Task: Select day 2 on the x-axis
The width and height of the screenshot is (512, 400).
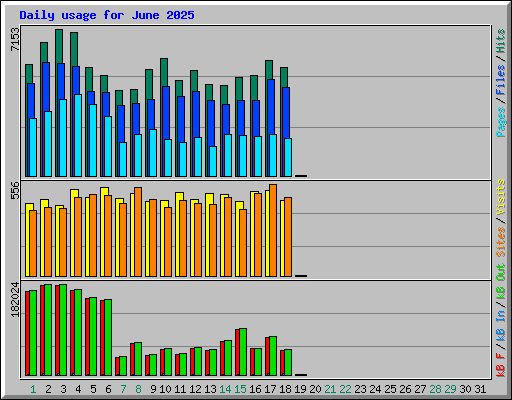Action: [x=48, y=389]
